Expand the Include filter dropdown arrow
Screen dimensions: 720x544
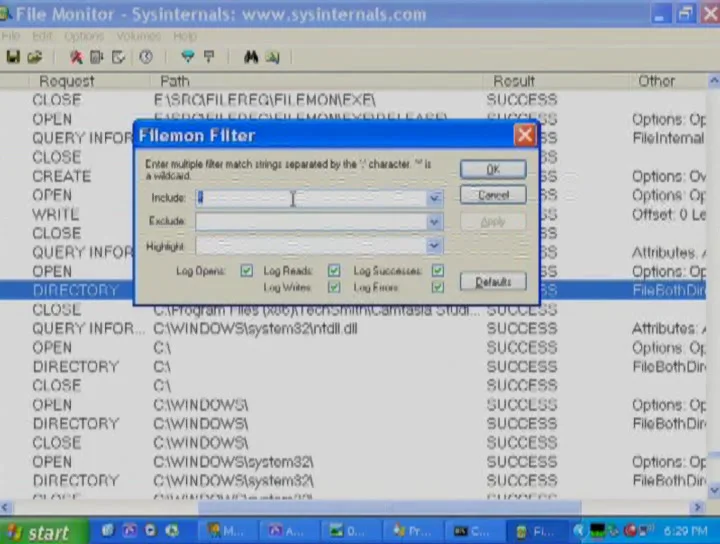(434, 198)
